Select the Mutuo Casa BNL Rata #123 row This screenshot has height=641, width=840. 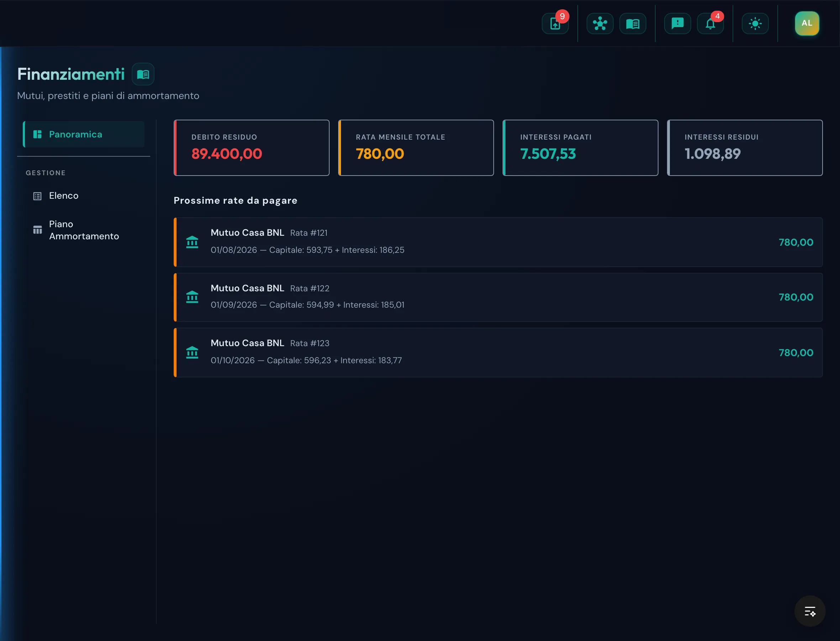click(498, 353)
